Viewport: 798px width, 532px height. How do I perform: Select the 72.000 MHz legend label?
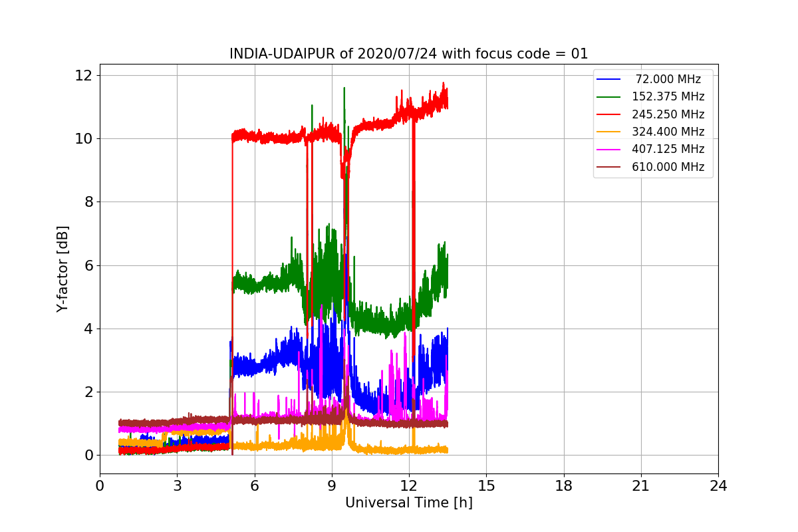(x=668, y=79)
